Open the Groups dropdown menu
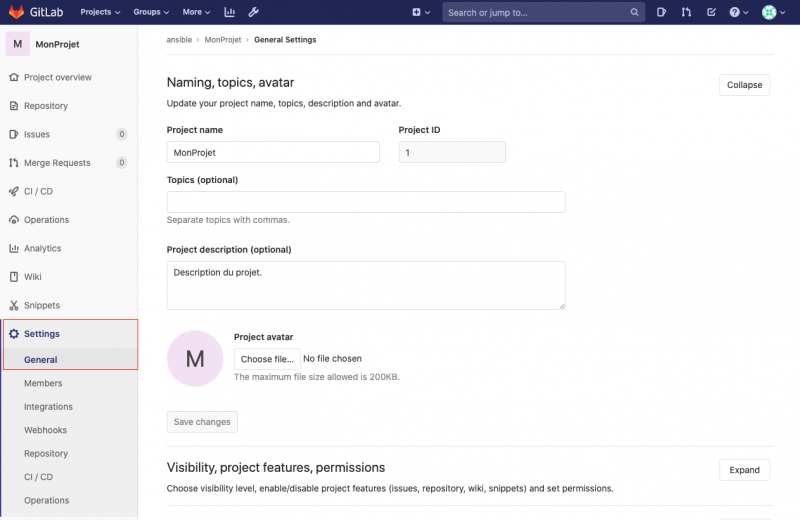 [x=151, y=12]
